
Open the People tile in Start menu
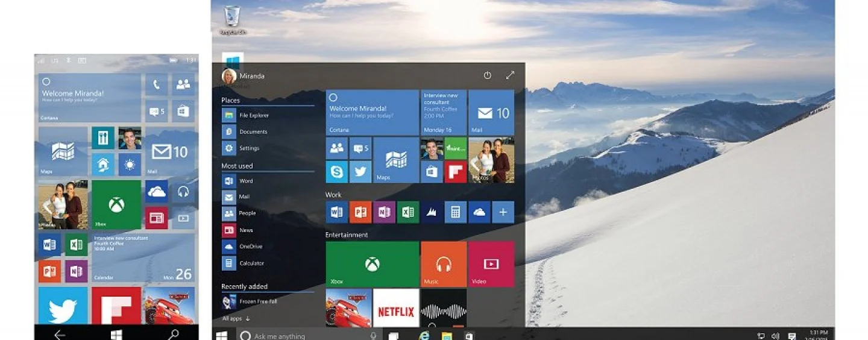[336, 148]
